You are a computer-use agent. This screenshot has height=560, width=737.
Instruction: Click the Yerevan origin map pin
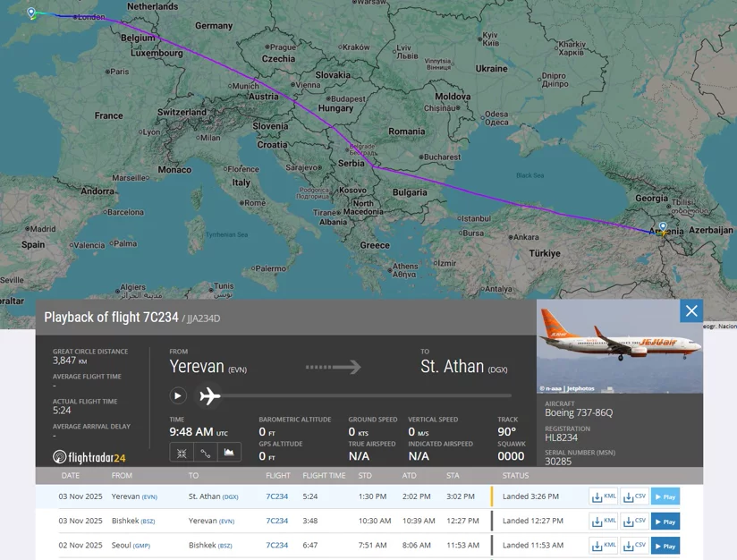(x=663, y=227)
